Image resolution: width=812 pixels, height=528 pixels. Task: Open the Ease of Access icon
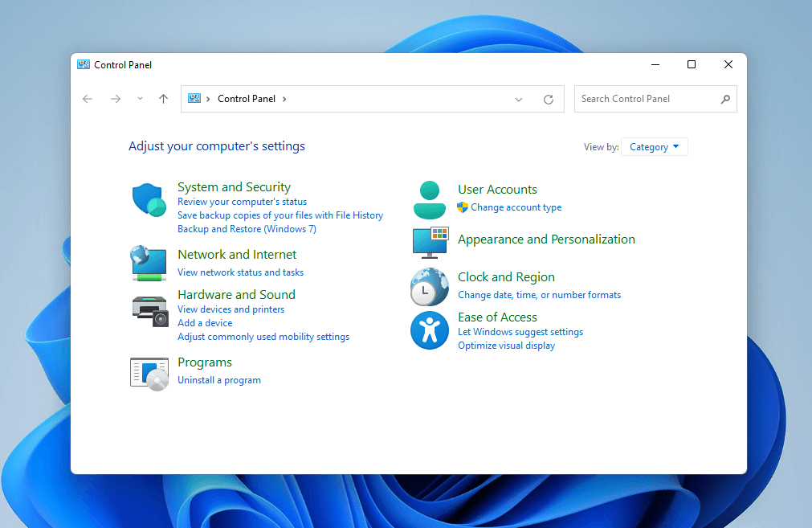click(430, 330)
